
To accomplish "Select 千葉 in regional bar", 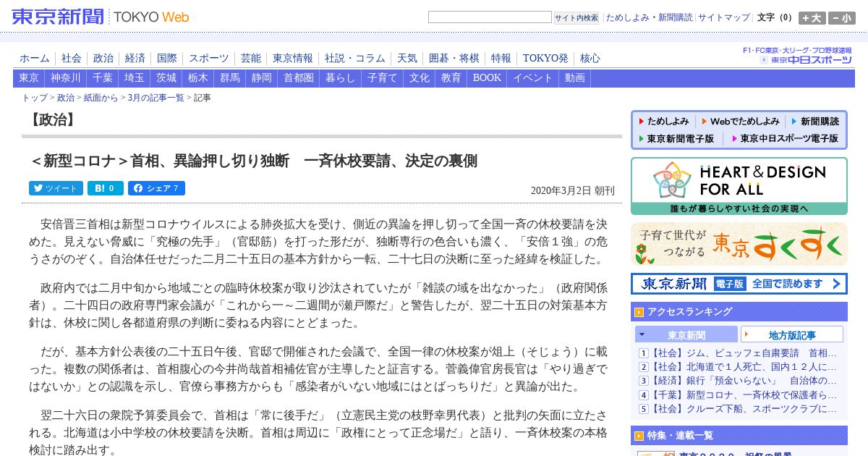I will (103, 78).
